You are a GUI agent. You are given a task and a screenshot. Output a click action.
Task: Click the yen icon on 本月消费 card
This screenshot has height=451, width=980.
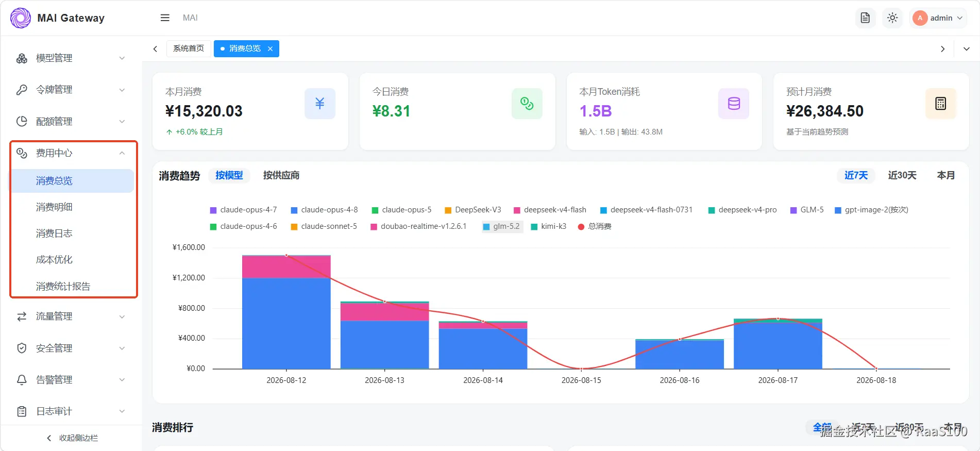pyautogui.click(x=320, y=104)
